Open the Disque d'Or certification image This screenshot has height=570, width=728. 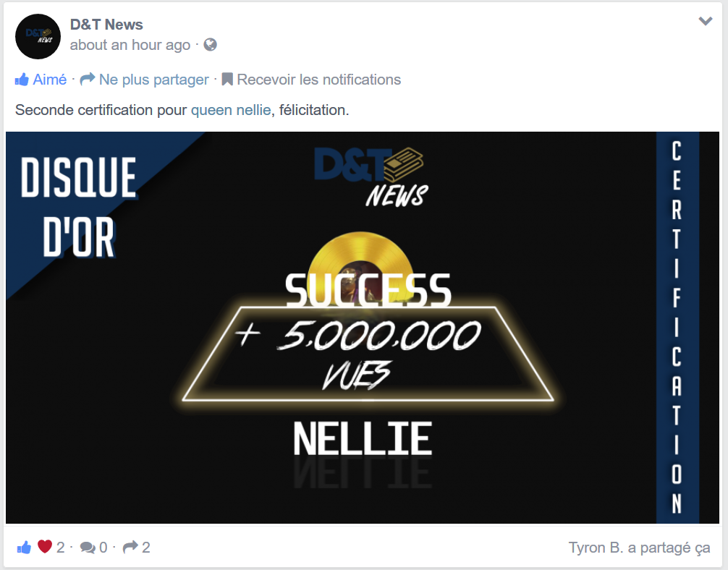point(362,328)
